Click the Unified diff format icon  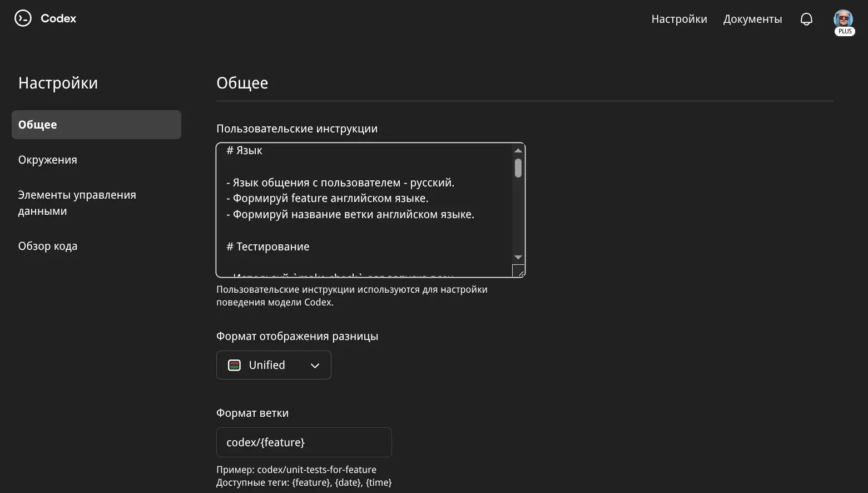click(x=235, y=365)
